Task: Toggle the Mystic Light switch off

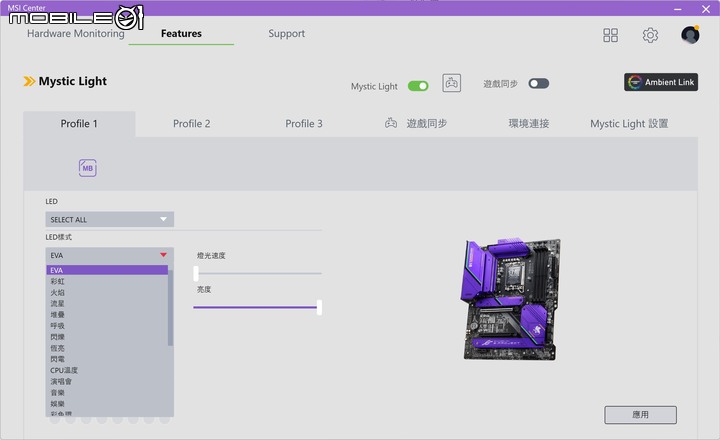Action: (x=418, y=86)
